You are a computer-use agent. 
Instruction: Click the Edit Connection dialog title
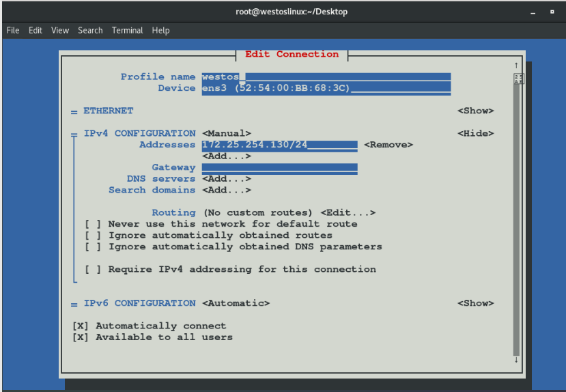point(292,54)
